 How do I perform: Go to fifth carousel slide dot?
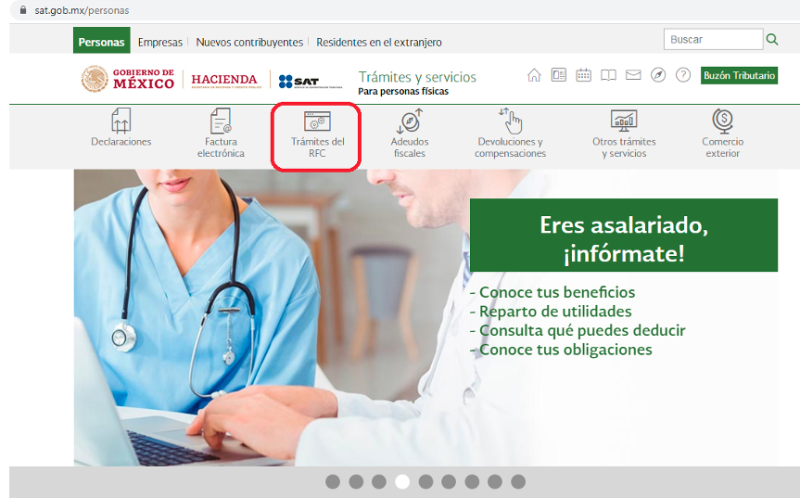coord(426,482)
